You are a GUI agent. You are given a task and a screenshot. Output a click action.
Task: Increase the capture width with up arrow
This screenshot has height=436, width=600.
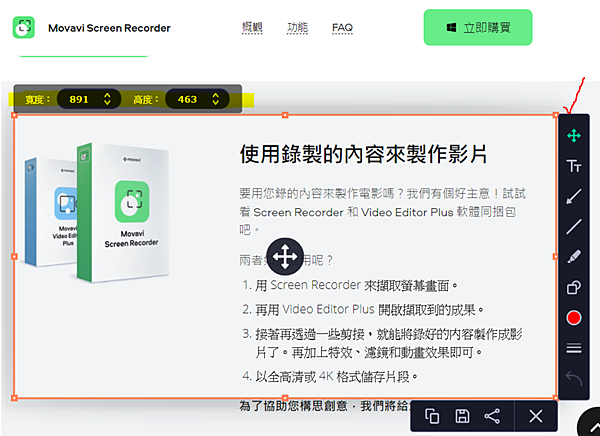[108, 95]
